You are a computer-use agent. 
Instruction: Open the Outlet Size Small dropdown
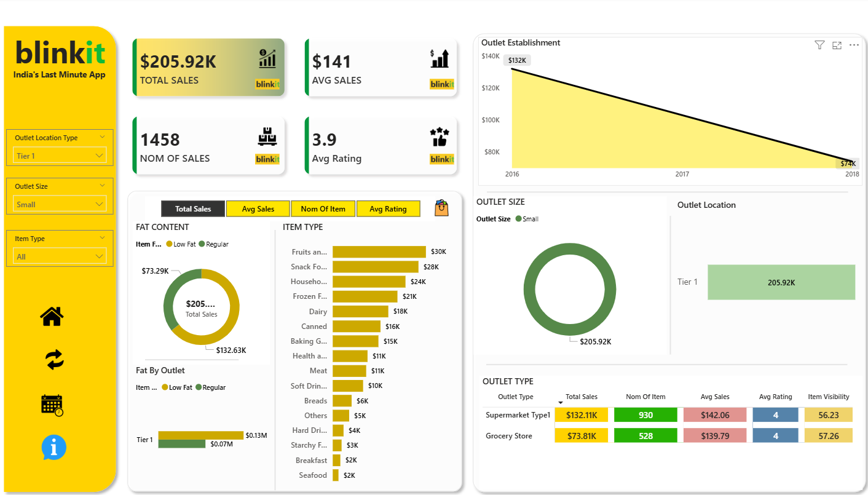coord(60,204)
